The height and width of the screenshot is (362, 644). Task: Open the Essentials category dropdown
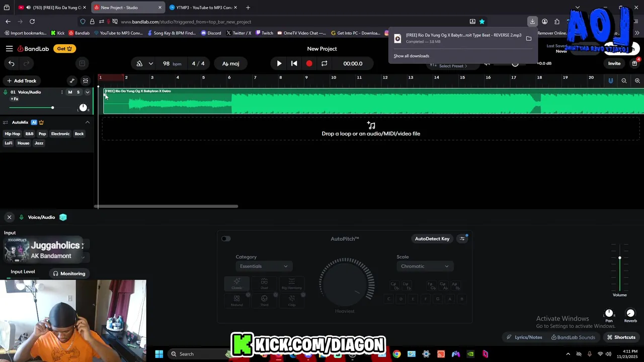click(264, 266)
